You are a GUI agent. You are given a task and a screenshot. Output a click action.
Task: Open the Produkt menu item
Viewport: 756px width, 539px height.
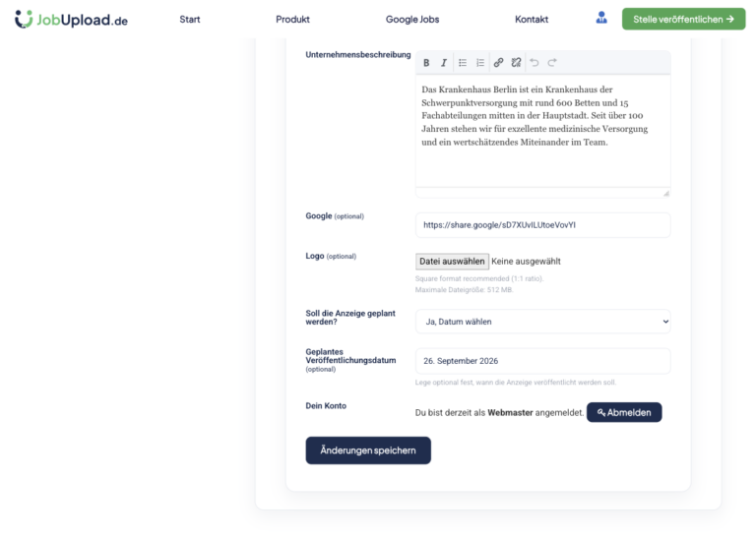292,20
